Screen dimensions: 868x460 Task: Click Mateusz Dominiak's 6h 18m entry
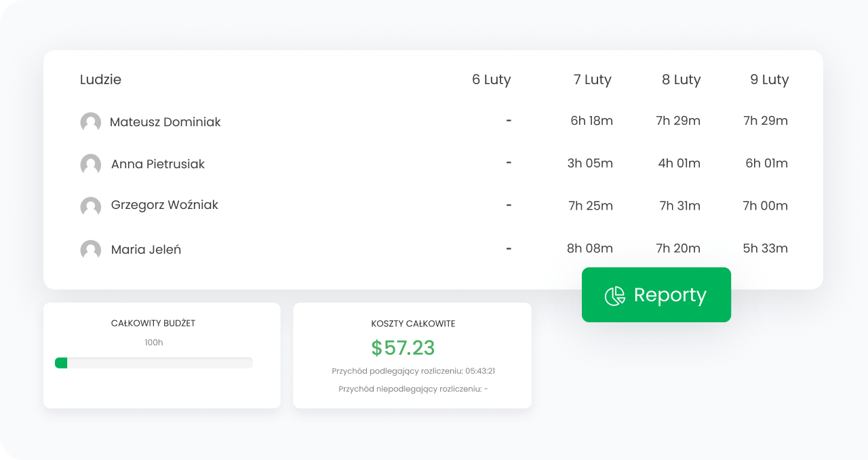tap(592, 121)
